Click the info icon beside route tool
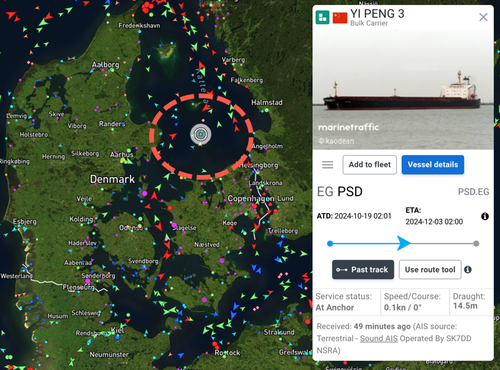 pyautogui.click(x=468, y=269)
